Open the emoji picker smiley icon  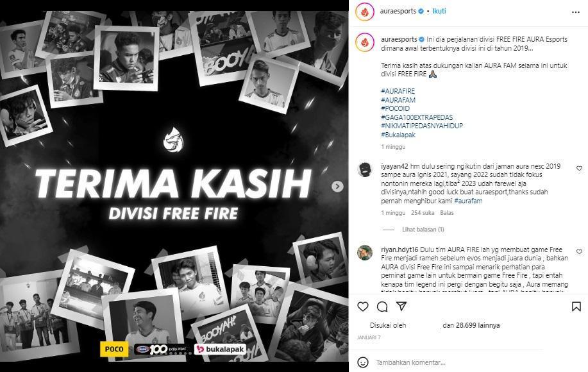[363, 362]
